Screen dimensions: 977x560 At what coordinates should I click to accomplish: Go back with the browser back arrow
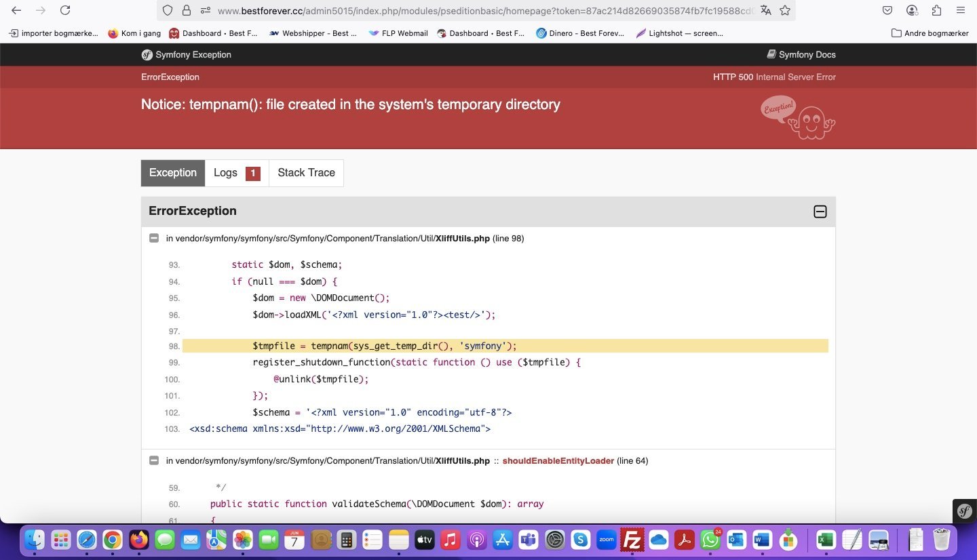(x=16, y=10)
